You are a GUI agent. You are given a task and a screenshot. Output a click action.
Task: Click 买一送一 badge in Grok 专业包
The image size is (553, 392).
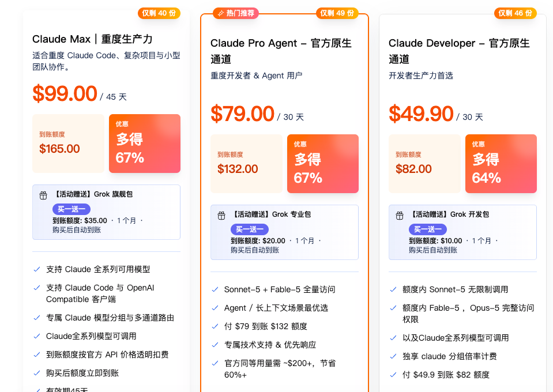(x=250, y=229)
